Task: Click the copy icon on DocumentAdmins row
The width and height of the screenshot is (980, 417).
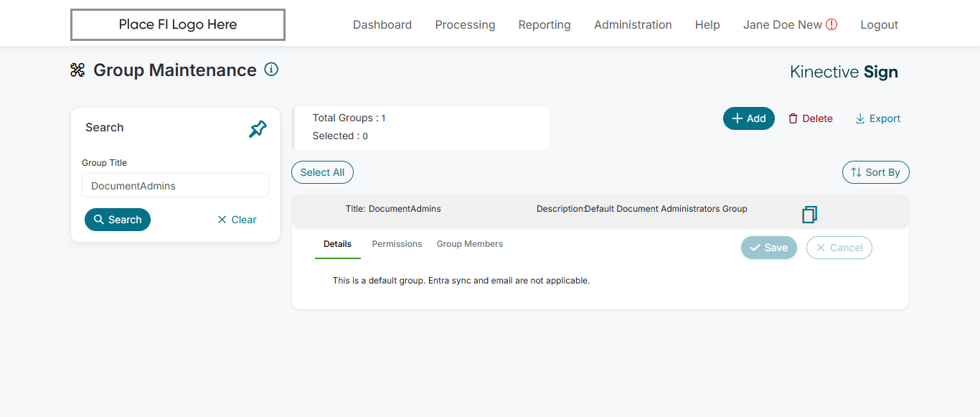Action: (809, 214)
